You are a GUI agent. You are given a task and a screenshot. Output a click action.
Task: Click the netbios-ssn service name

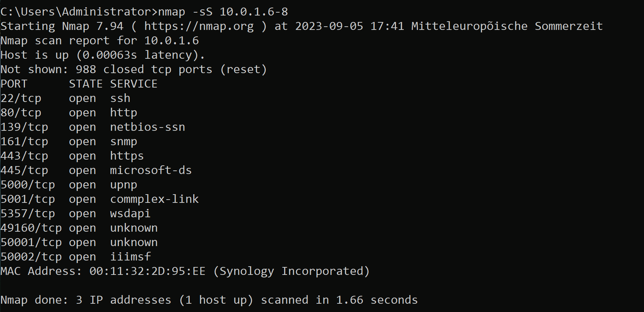pyautogui.click(x=147, y=127)
